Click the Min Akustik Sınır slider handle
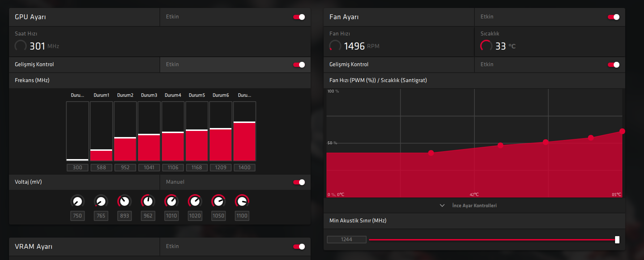This screenshot has height=260, width=644. point(617,240)
